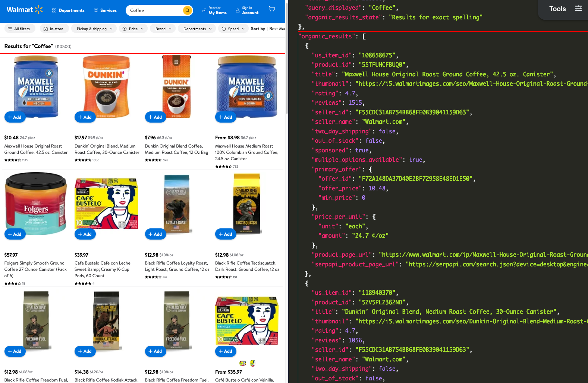588x383 pixels.
Task: Open the serpapi_product_page_url link
Action: 497,264
